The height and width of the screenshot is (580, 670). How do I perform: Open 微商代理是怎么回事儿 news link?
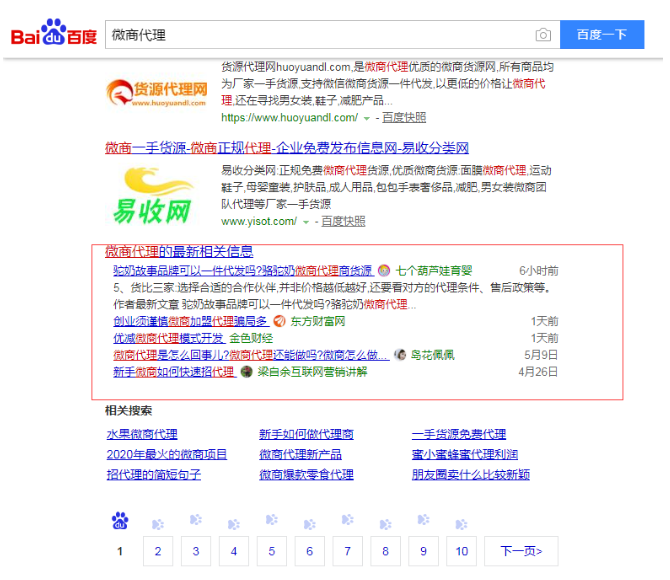pos(251,355)
